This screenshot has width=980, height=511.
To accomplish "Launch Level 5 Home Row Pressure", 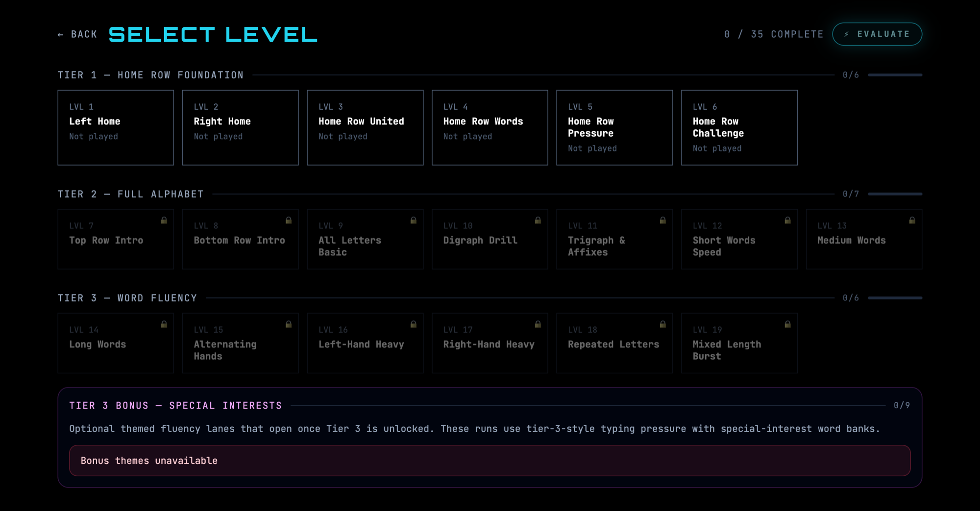I will click(614, 127).
